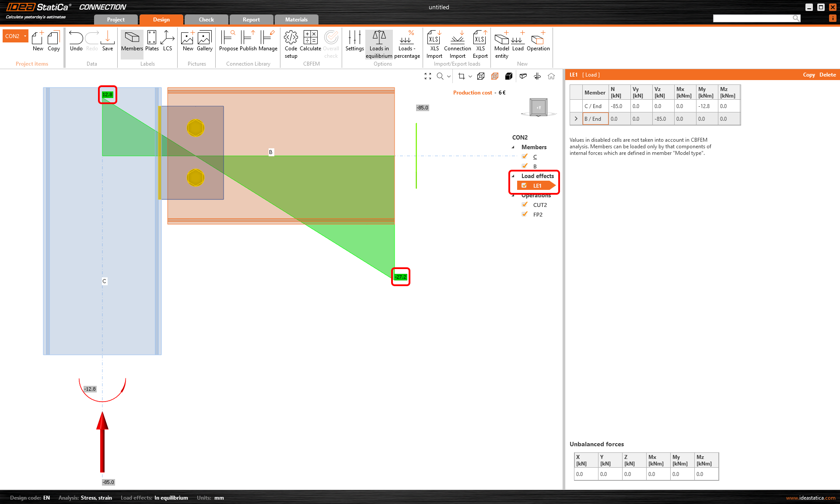The height and width of the screenshot is (504, 840).
Task: Click Delete in the LE1 panel header
Action: pos(827,74)
